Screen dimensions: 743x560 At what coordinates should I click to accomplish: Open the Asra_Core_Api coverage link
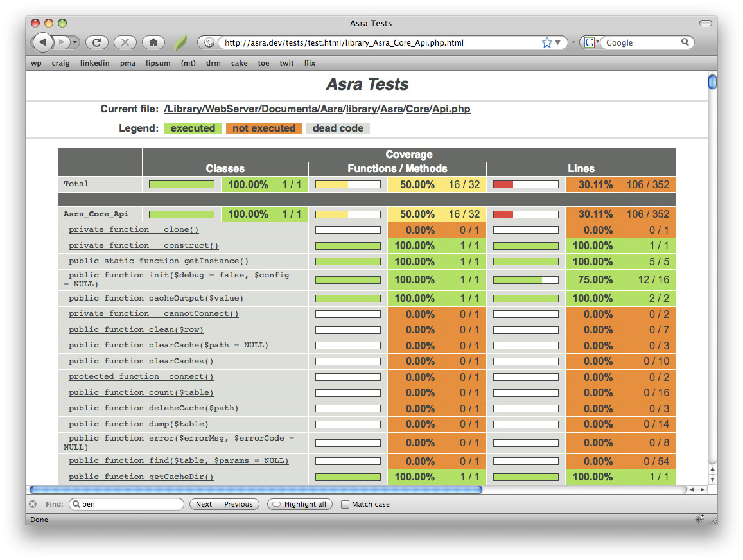click(97, 213)
